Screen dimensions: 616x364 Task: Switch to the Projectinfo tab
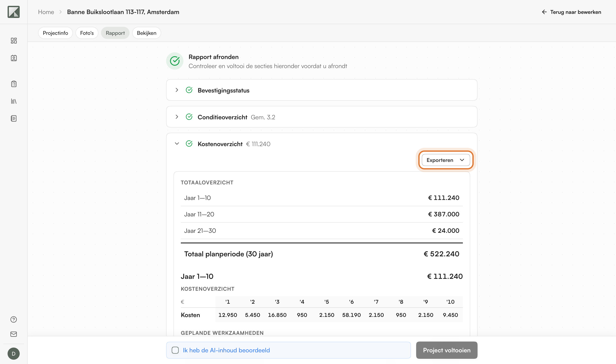pyautogui.click(x=55, y=33)
